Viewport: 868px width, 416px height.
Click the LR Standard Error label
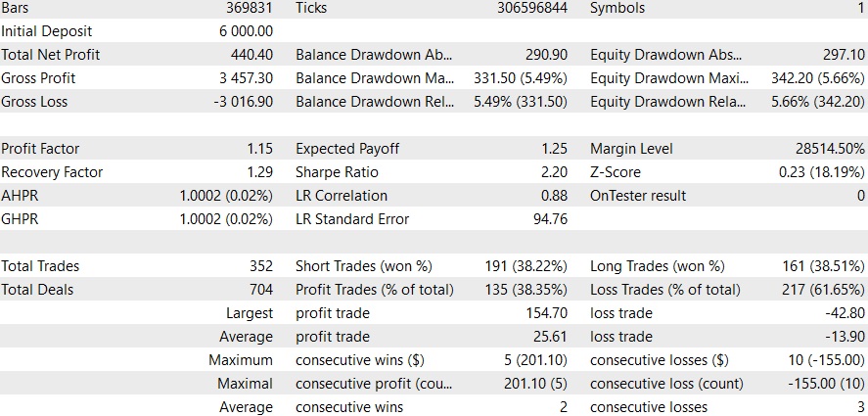coord(352,219)
